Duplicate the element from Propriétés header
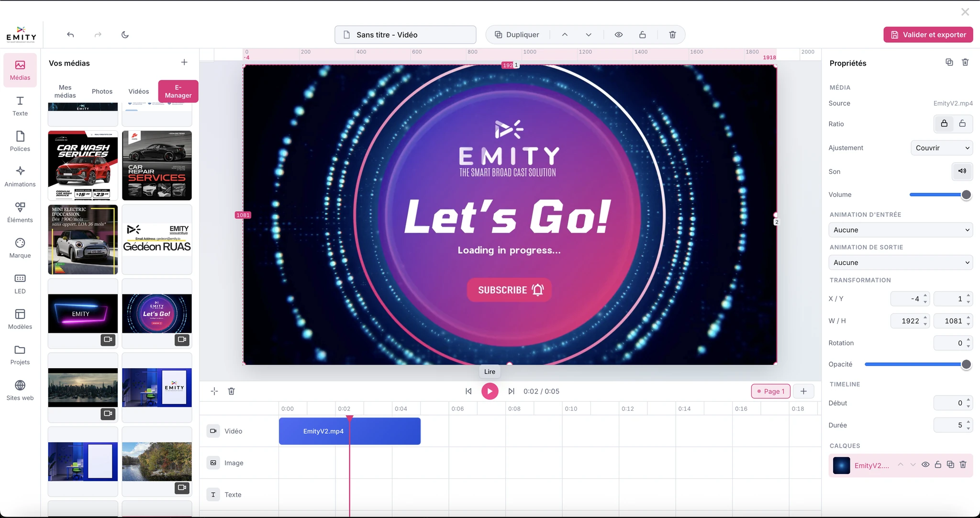This screenshot has height=518, width=980. tap(949, 62)
